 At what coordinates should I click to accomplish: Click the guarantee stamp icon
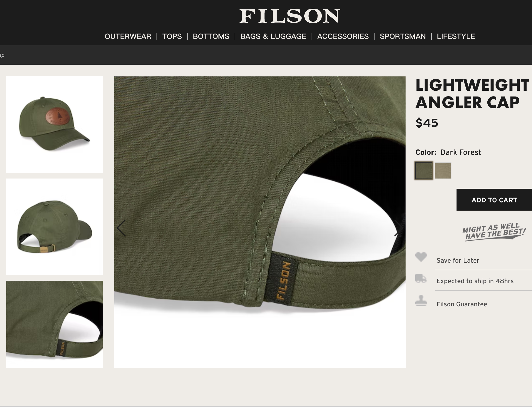click(x=421, y=301)
